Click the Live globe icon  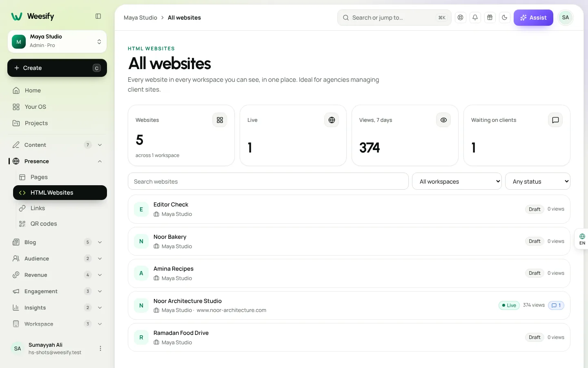click(332, 120)
